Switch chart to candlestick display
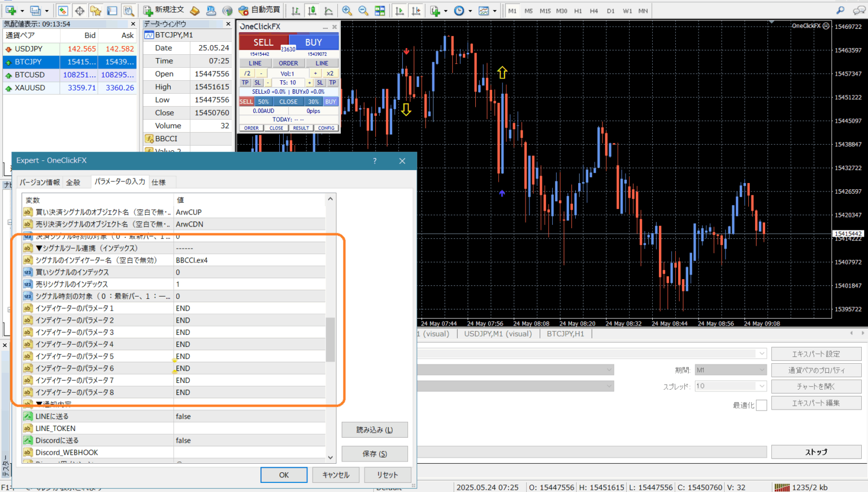The width and height of the screenshot is (868, 492). (x=312, y=11)
